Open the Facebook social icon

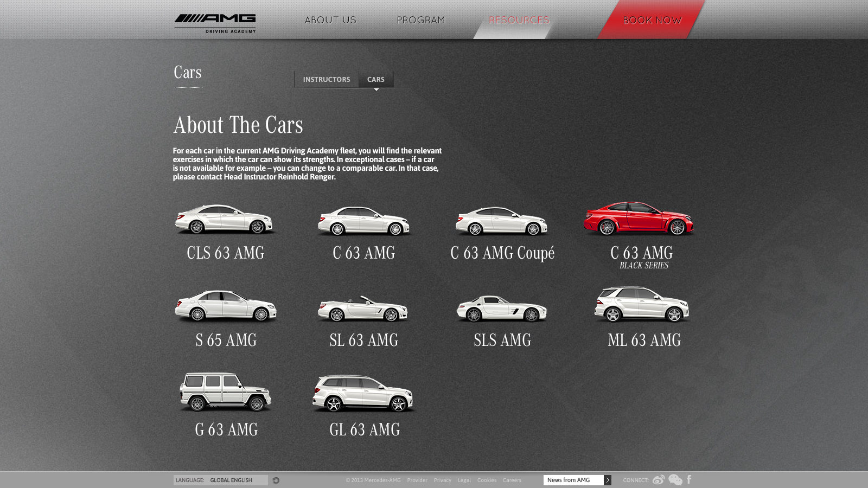tap(689, 479)
